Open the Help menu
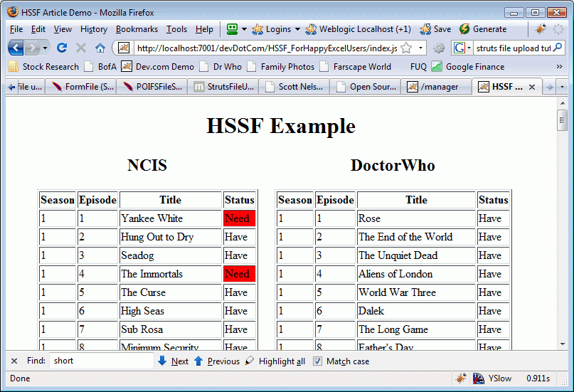Viewport: 574px width, 392px height. [x=204, y=29]
